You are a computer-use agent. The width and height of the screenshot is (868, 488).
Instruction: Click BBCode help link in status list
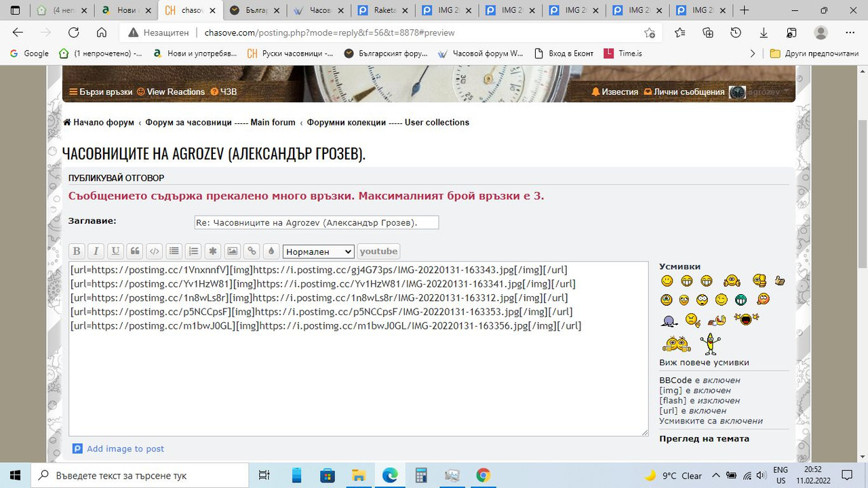(x=675, y=380)
